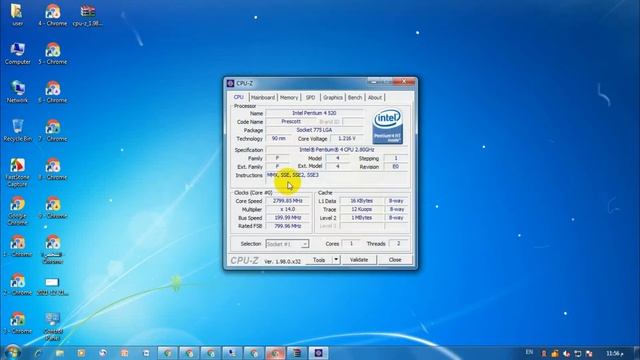
Task: Open the '2 - Chrome' desktop shortcut
Action: [x=17, y=284]
